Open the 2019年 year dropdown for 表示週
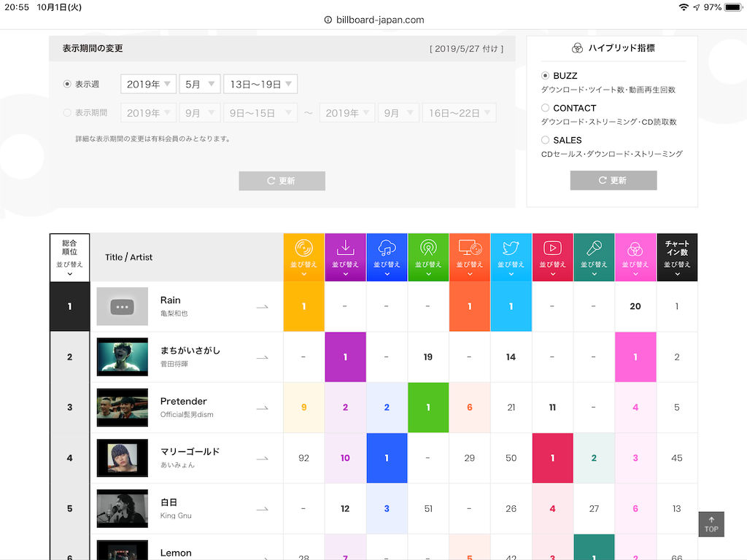Viewport: 747px width, 560px height. coord(148,85)
